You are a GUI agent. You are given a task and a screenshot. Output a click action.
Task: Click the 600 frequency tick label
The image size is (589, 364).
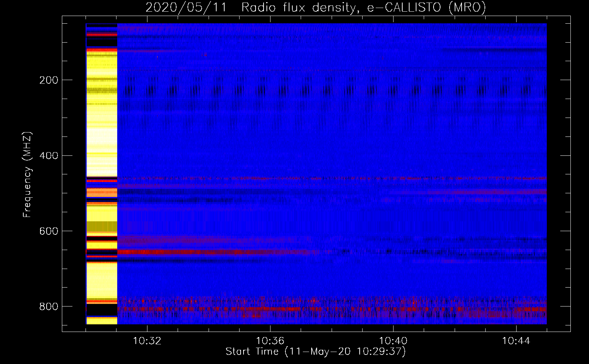(x=49, y=231)
